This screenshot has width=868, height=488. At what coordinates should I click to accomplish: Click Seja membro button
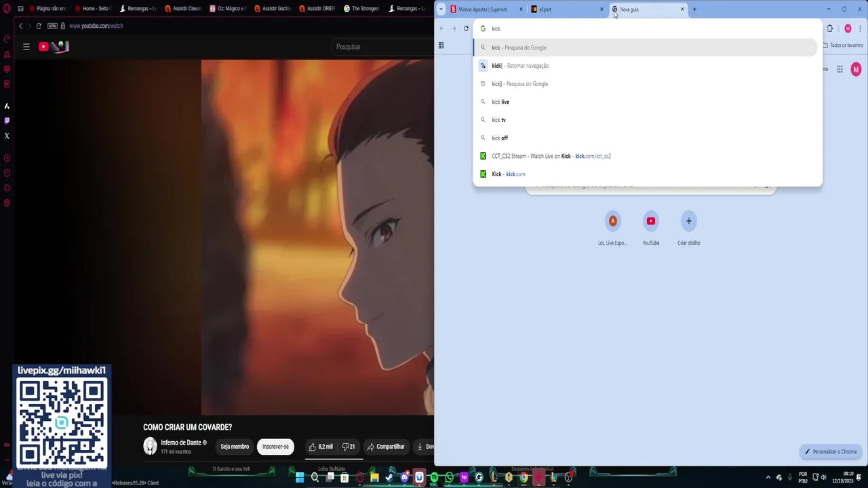(x=235, y=447)
